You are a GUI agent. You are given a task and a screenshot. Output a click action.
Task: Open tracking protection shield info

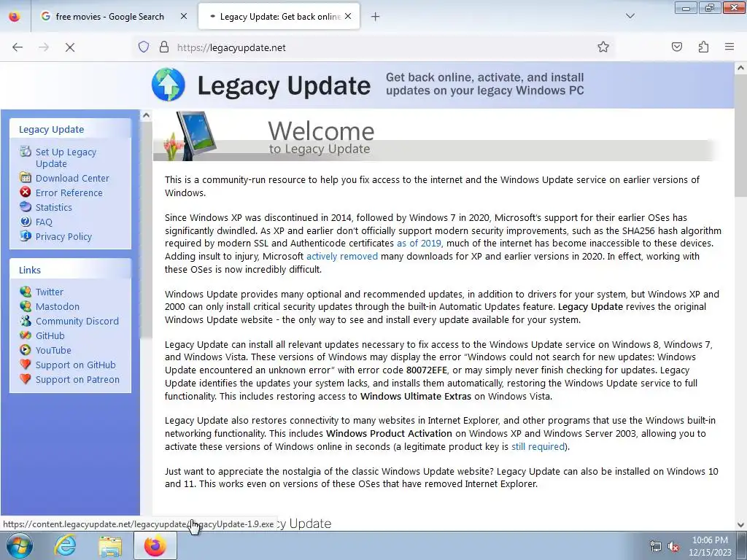pyautogui.click(x=144, y=47)
